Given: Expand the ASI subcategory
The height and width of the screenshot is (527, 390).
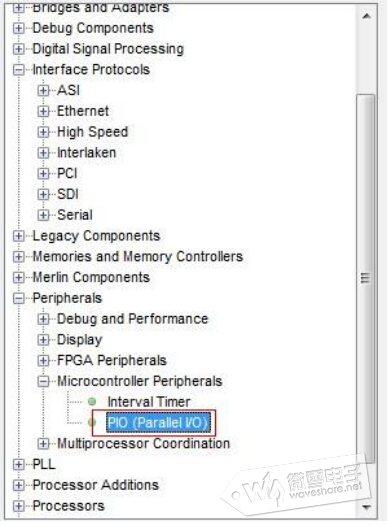Looking at the screenshot, I should [43, 90].
